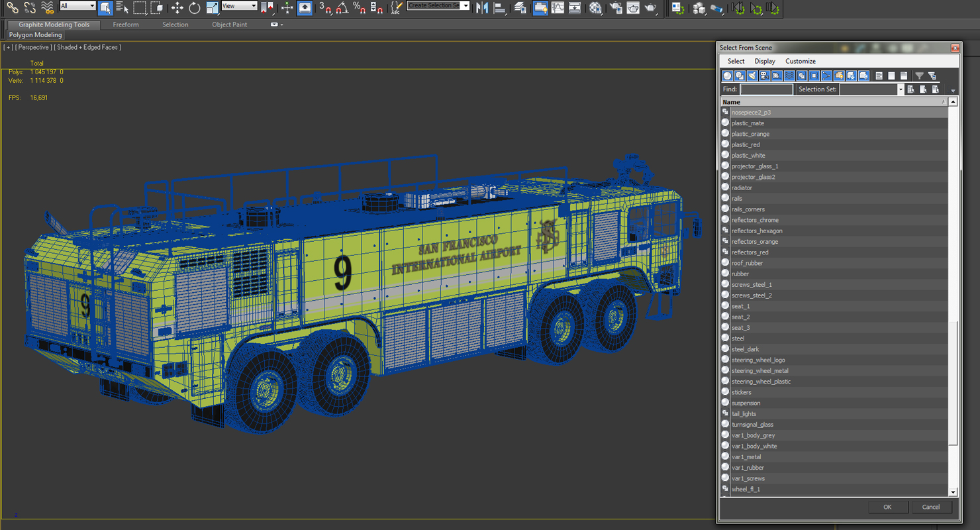
Task: Activate the Select and Scale tool
Action: [x=212, y=8]
